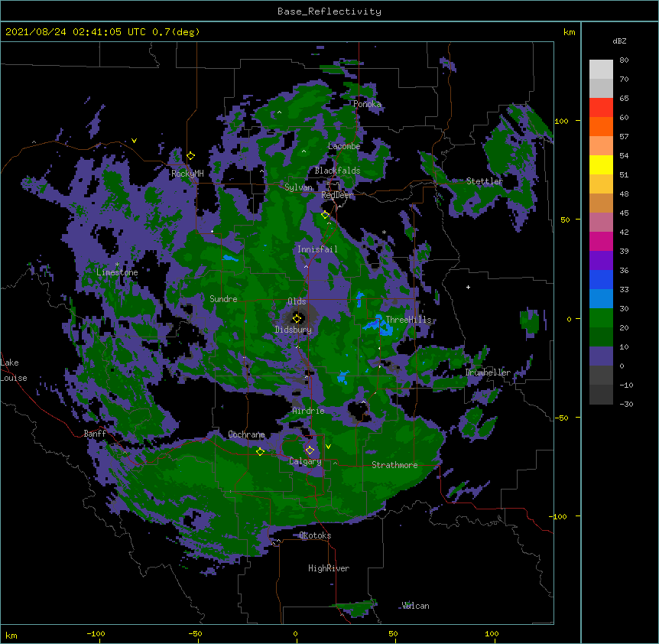
Task: Select the Cochrane label
Action: 246,434
